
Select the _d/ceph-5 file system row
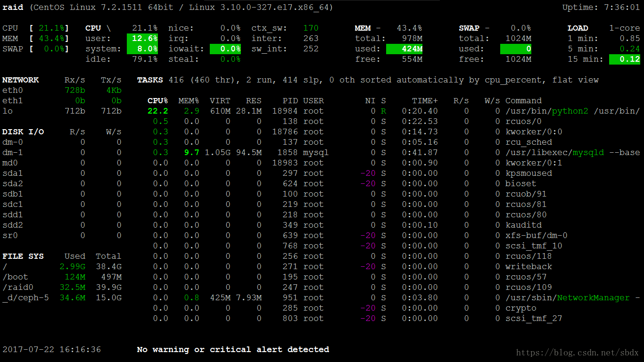coord(62,298)
